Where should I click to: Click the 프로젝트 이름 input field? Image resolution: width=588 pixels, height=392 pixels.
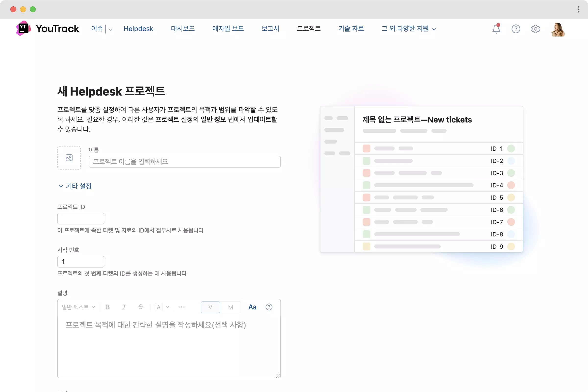point(184,162)
